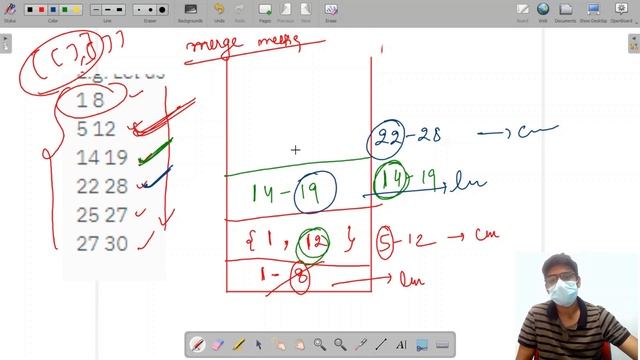This screenshot has height=360, width=640.
Task: Select the yellow Highlighter tool
Action: (x=238, y=345)
